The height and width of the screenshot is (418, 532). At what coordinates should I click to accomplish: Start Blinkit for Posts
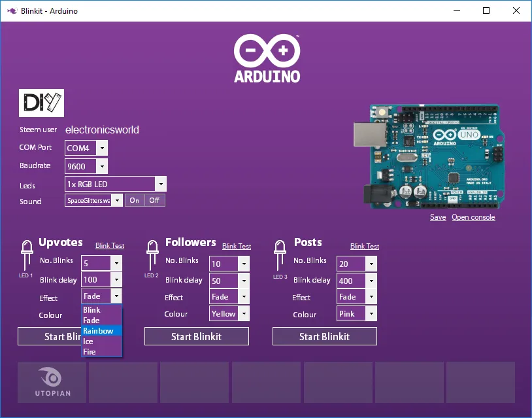[324, 336]
